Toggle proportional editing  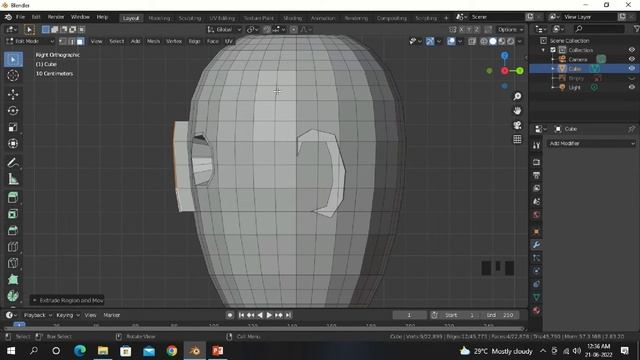[293, 29]
